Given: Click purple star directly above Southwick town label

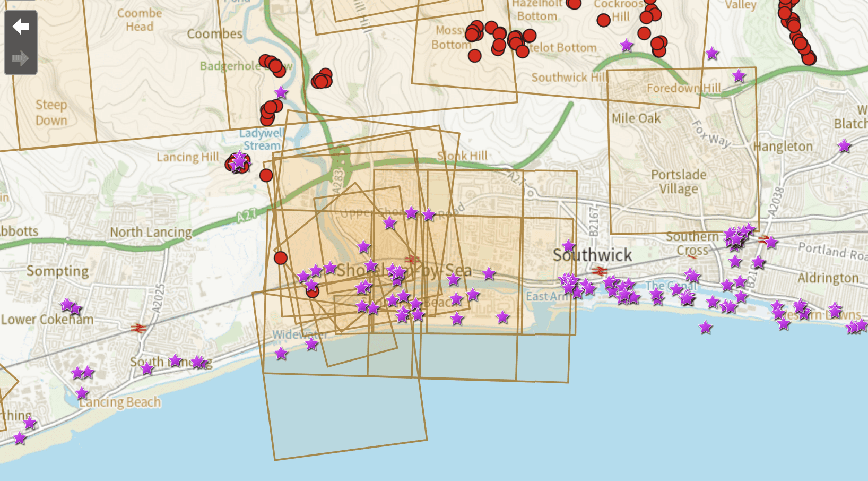Looking at the screenshot, I should click(569, 245).
